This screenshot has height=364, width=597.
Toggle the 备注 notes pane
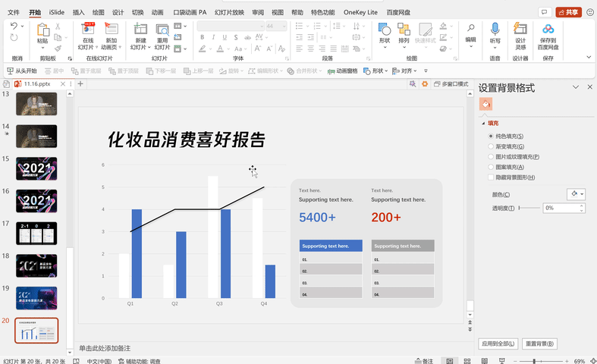coord(424,361)
